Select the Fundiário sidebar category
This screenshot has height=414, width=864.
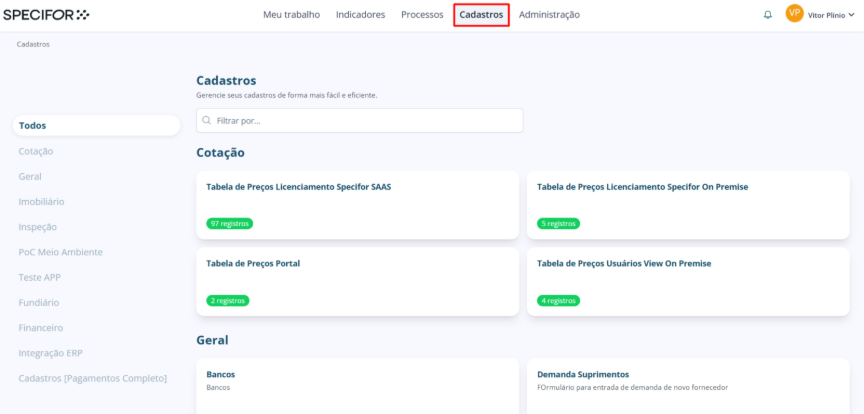click(x=39, y=303)
